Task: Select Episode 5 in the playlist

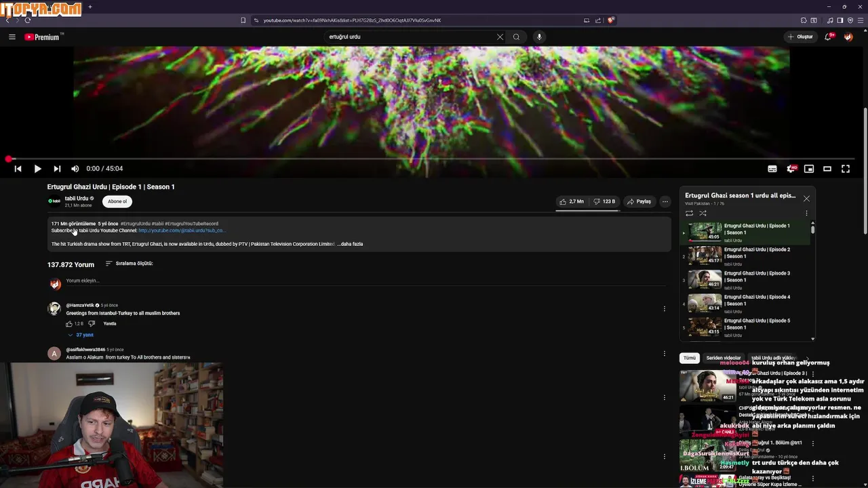Action: tap(745, 327)
